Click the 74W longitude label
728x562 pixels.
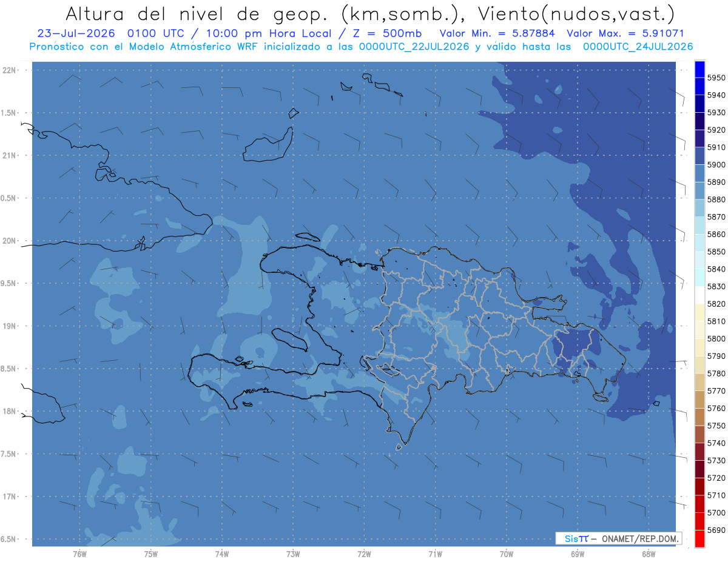point(221,554)
